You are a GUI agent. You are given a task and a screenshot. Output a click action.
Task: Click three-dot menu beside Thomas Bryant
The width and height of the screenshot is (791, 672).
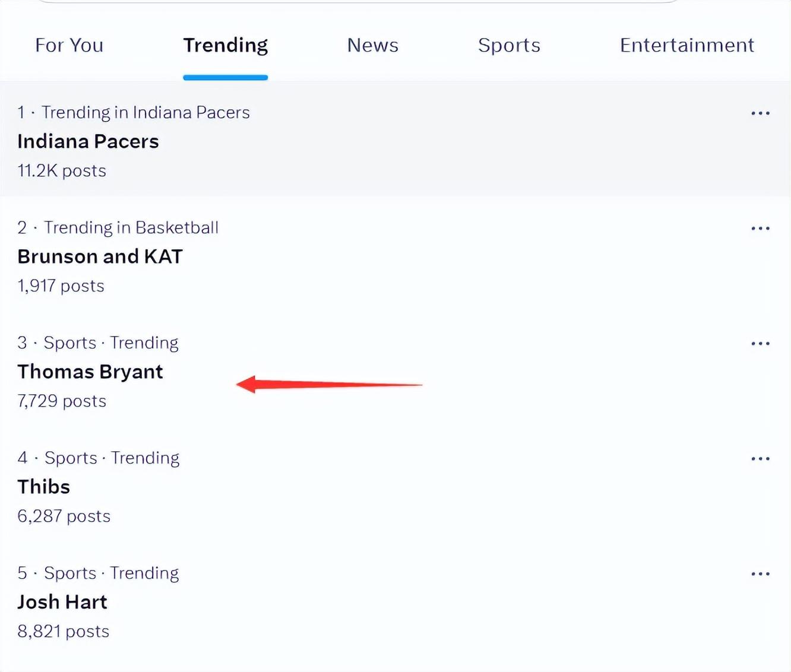760,343
